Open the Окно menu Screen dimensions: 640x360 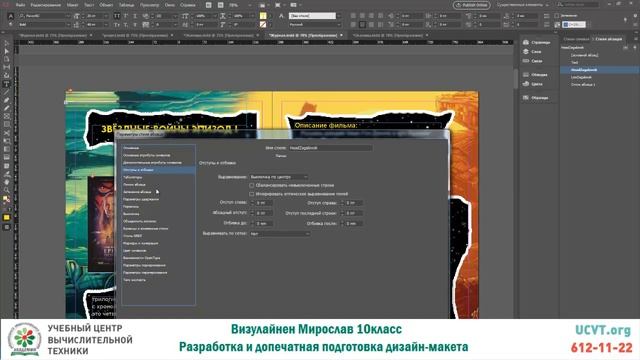(x=170, y=5)
